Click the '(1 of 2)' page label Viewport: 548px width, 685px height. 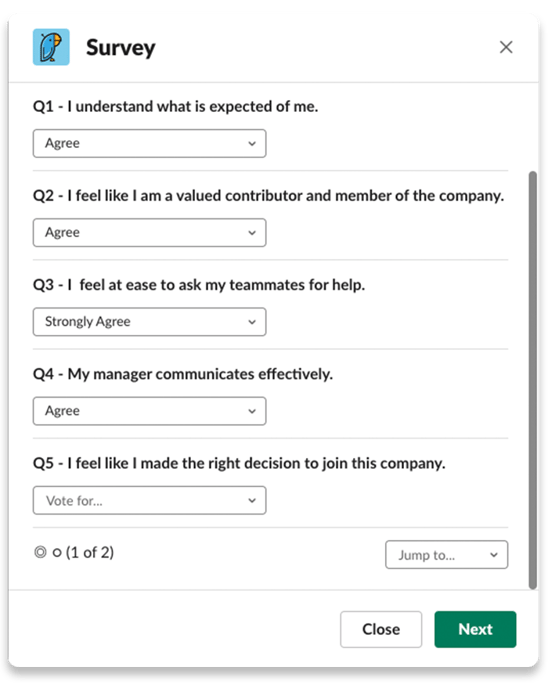pos(90,553)
